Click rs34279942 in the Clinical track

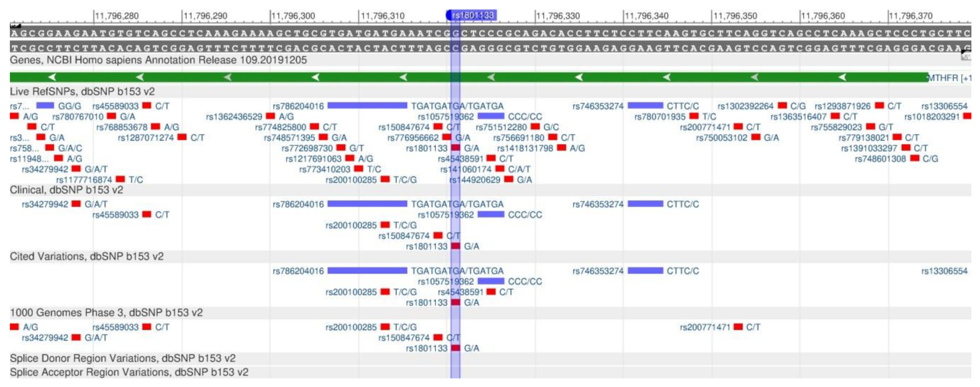click(x=76, y=204)
